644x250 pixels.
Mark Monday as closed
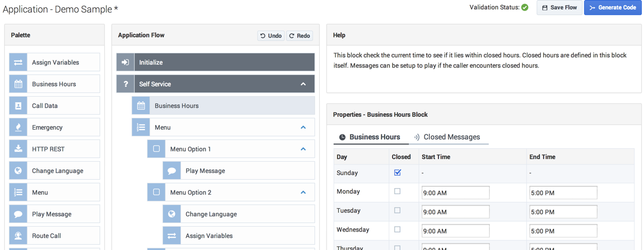[397, 192]
